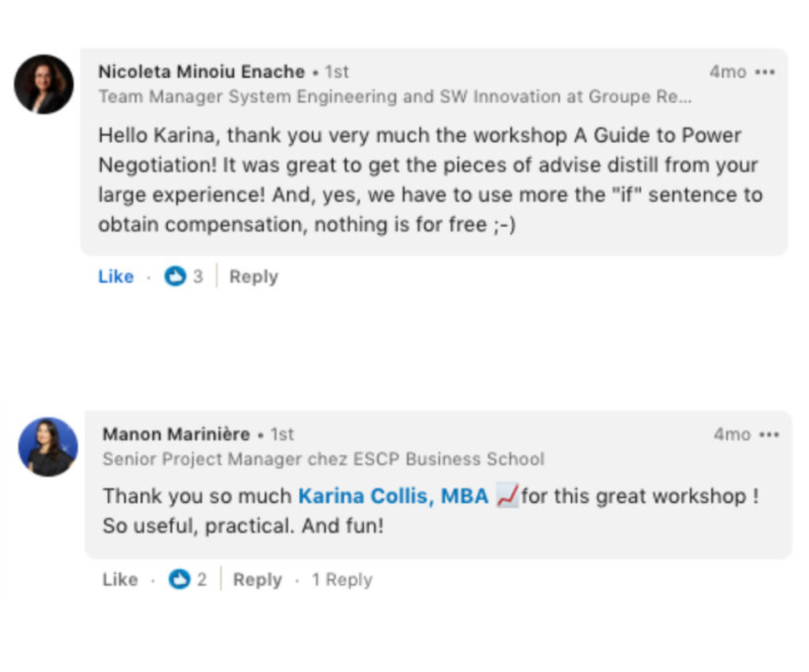The width and height of the screenshot is (809, 672).
Task: Reply to Manon Marinière's comment
Action: 257,580
